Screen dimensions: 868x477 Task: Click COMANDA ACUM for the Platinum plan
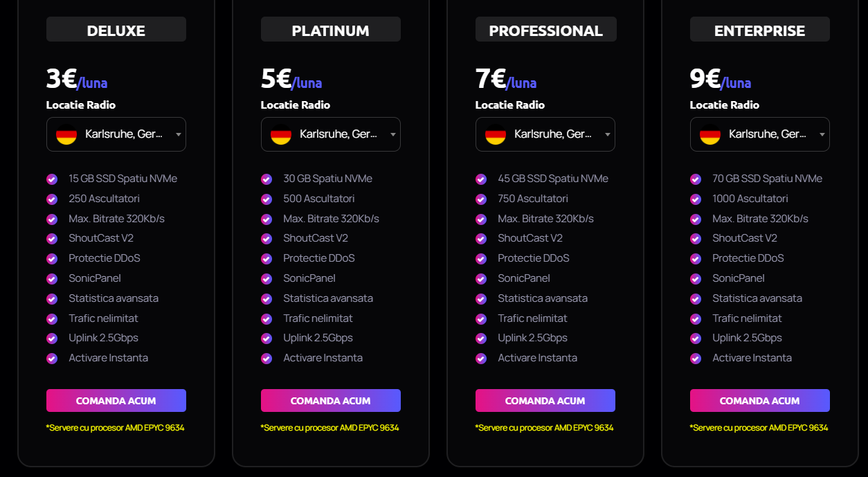331,401
